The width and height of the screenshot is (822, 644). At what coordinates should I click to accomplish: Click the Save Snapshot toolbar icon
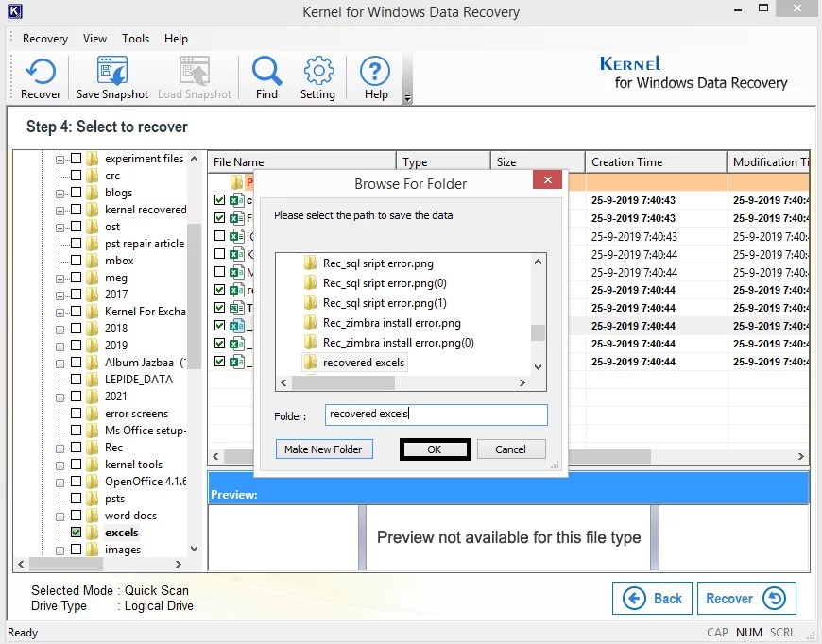[111, 76]
